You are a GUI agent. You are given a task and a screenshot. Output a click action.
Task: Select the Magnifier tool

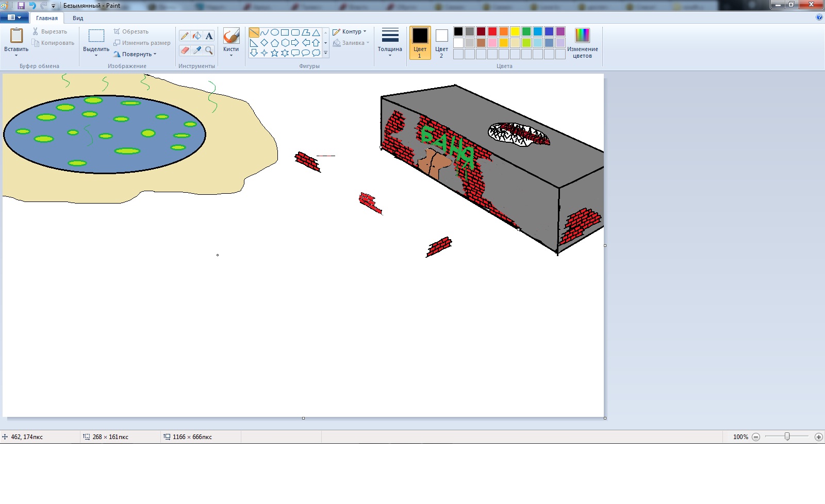(x=209, y=50)
